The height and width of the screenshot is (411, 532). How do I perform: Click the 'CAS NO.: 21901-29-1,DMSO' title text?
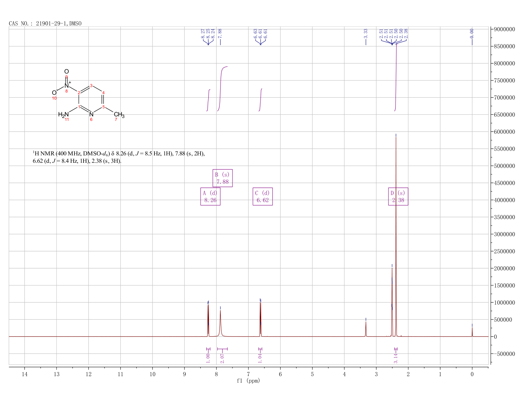(x=45, y=24)
